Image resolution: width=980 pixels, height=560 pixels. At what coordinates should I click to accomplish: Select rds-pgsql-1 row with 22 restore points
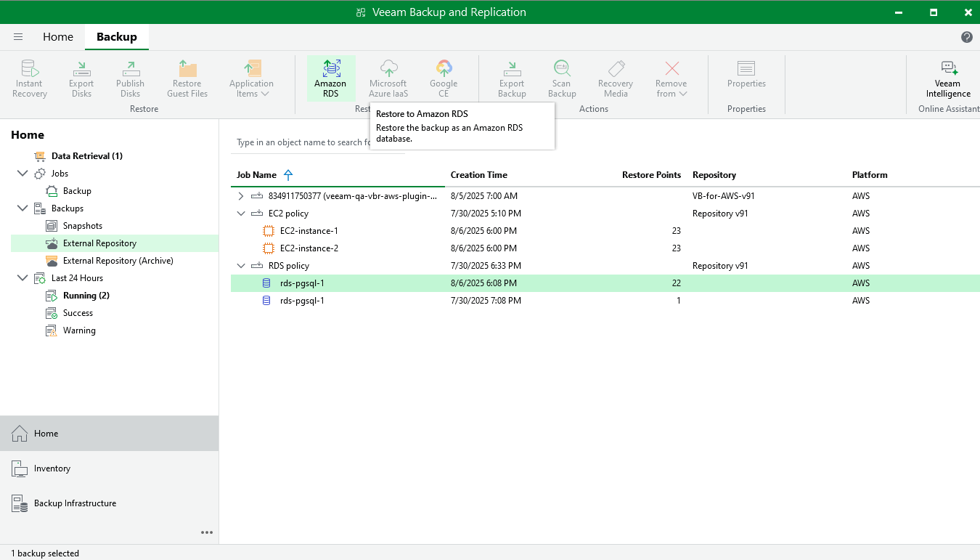coord(605,283)
